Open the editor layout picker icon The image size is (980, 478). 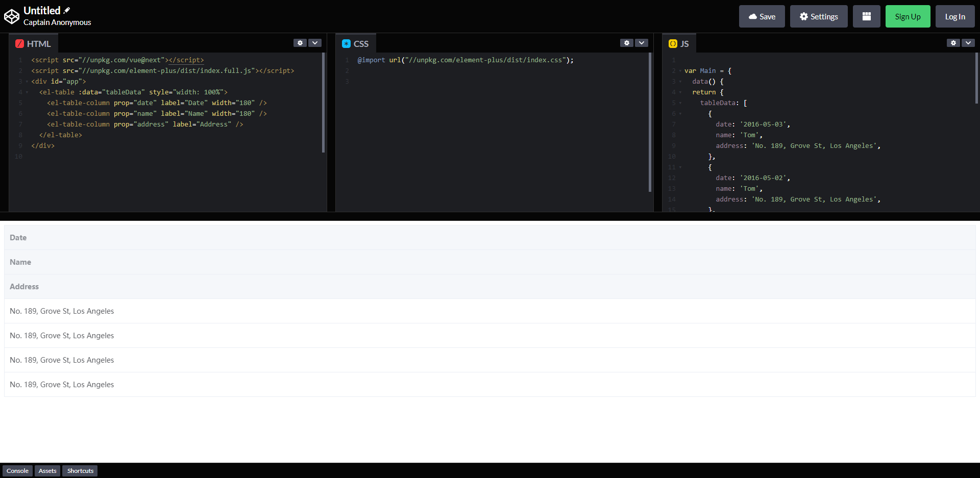coord(866,16)
